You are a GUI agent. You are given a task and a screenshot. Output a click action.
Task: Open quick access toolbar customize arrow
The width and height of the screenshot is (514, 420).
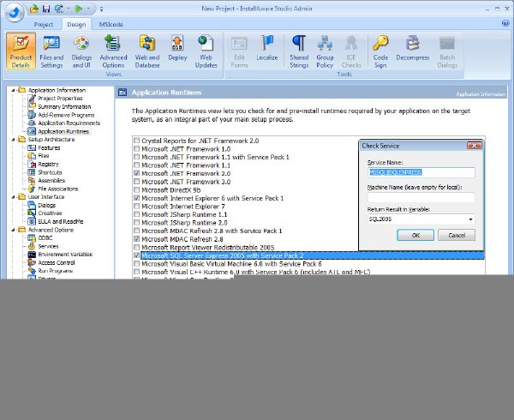[x=102, y=9]
